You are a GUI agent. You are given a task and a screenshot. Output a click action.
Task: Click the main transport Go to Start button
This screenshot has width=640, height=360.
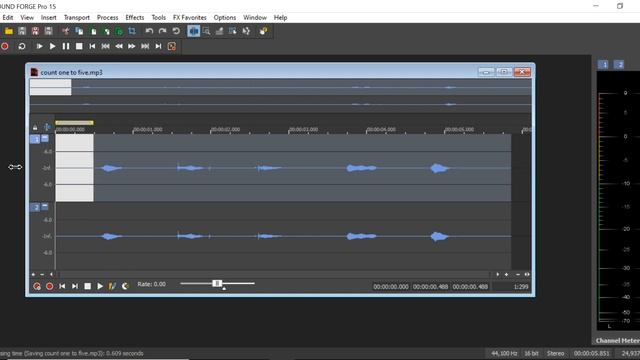pos(92,47)
